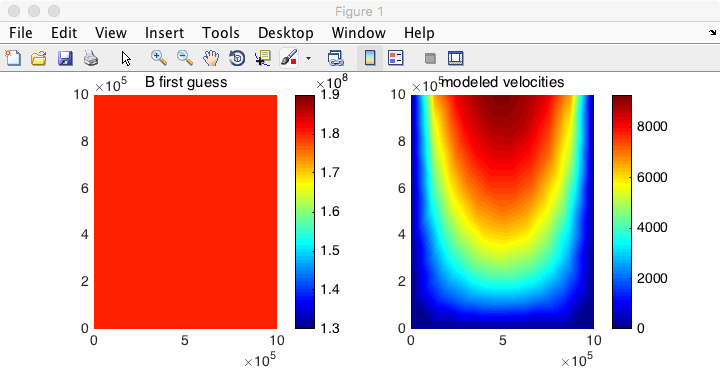
Task: Toggle the Insert Legend button
Action: 395,58
